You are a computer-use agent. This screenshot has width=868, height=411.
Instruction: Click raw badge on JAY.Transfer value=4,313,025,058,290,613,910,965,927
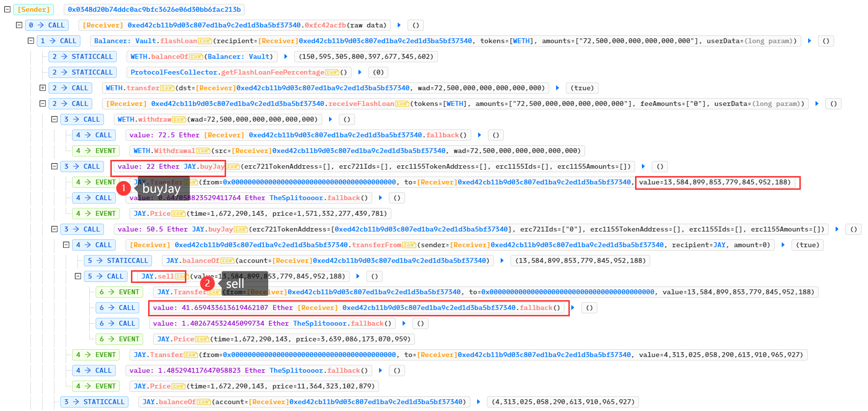pyautogui.click(x=190, y=355)
